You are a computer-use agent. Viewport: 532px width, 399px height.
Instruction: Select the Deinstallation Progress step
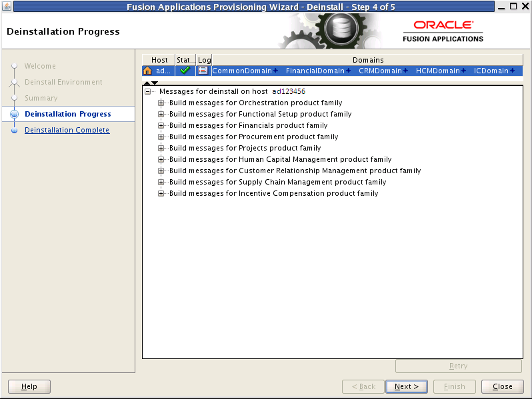click(68, 114)
